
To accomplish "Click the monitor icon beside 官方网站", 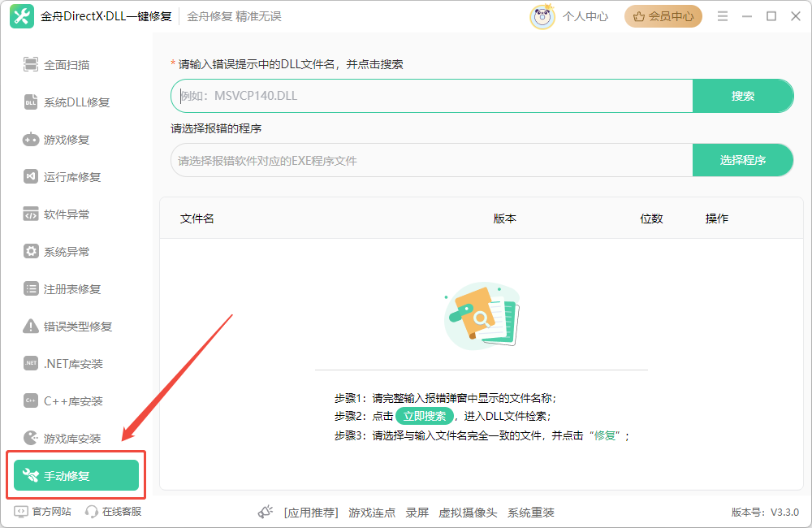I will pos(21,512).
